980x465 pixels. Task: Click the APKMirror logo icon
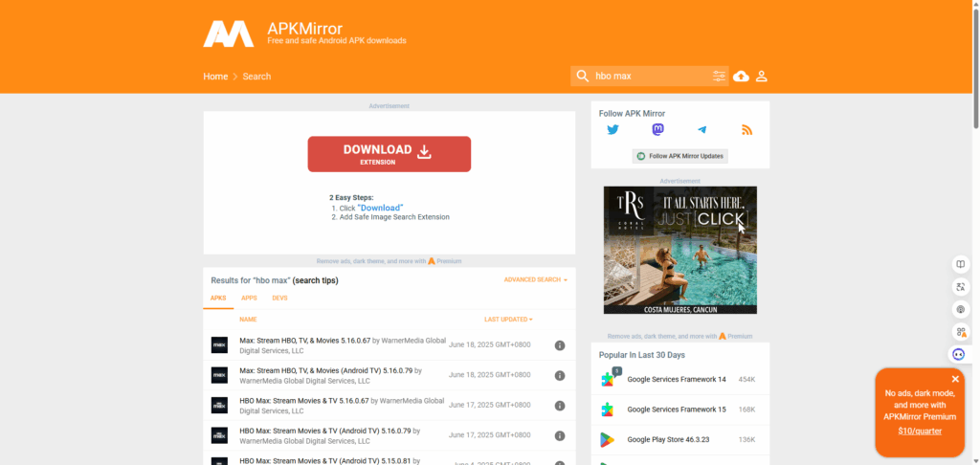(228, 33)
